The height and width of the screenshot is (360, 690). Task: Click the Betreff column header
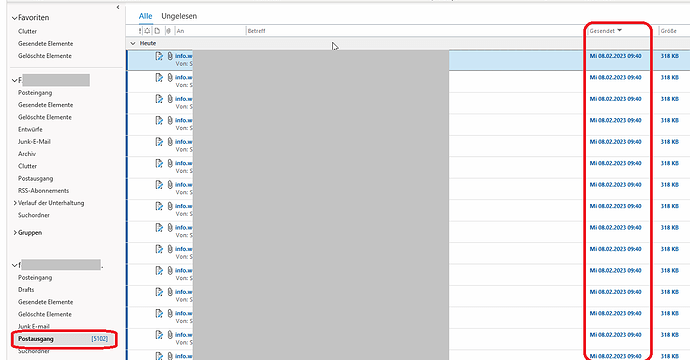(257, 31)
